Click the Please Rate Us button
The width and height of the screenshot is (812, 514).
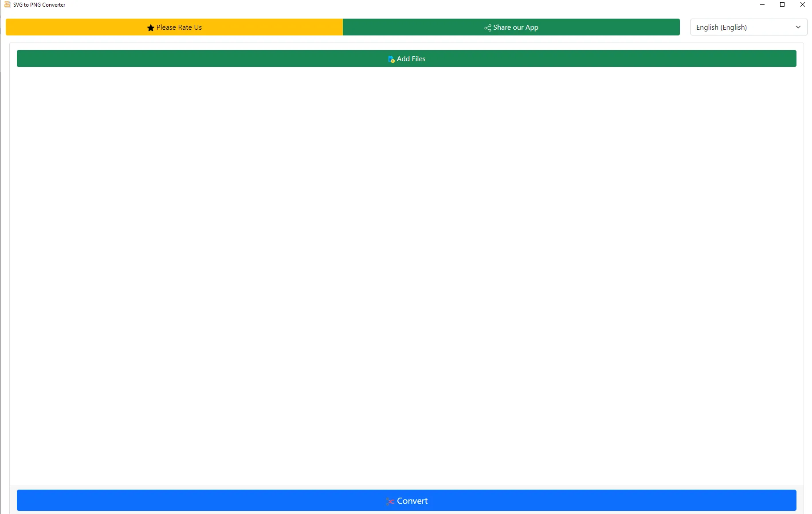174,27
